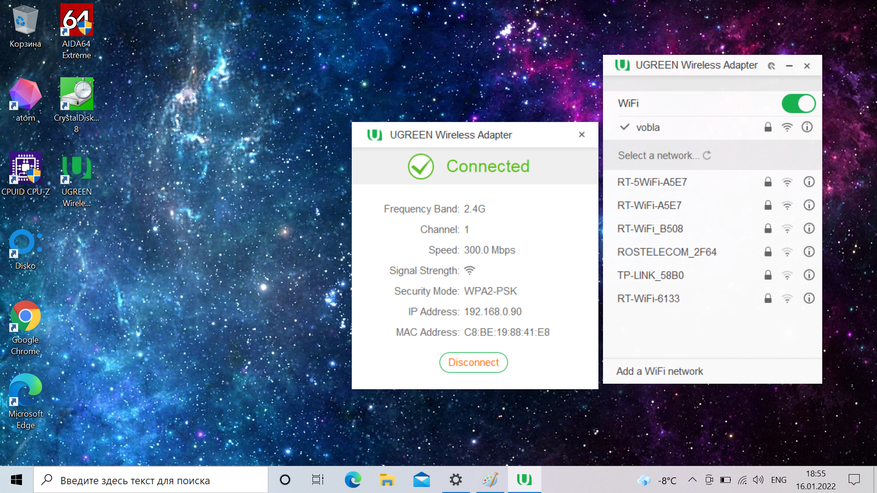877x493 pixels.
Task: Open network icon in system tray
Action: point(742,480)
